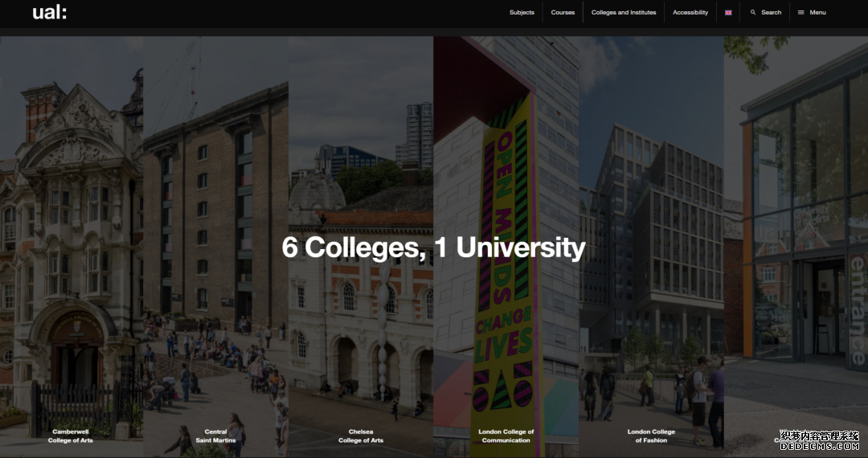Click the Search label text
The height and width of the screenshot is (458, 868).
coord(771,12)
